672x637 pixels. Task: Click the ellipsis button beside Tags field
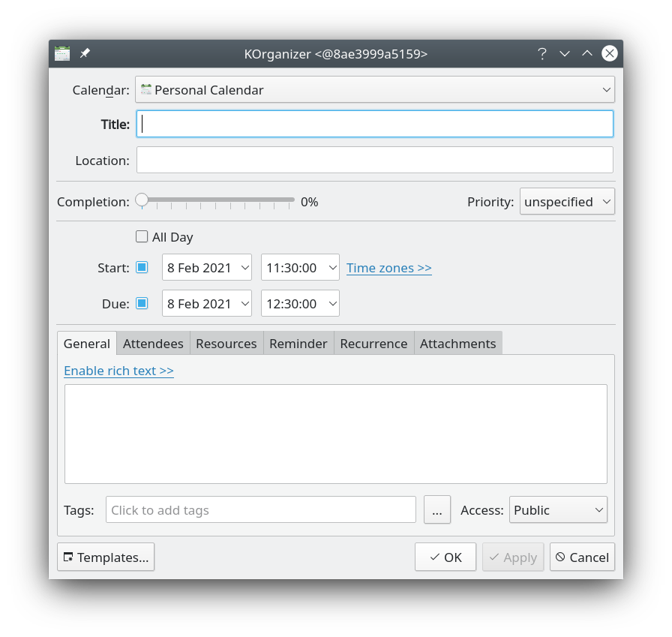pos(437,509)
